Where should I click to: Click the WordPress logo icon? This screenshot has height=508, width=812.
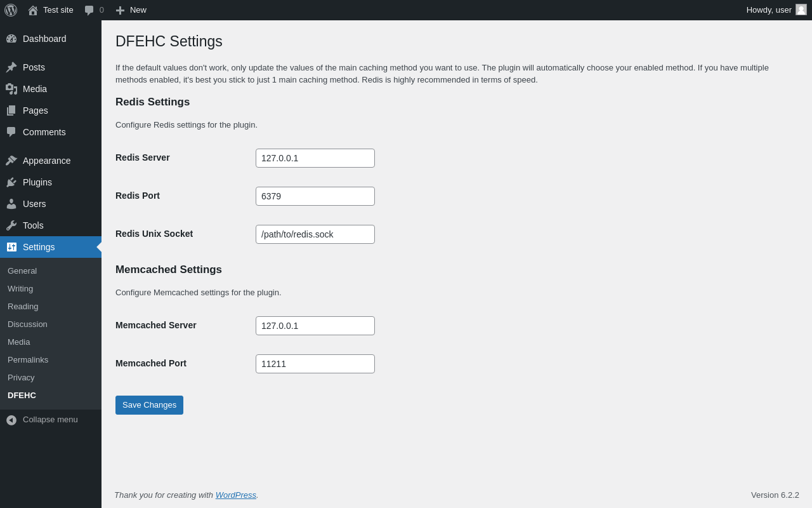[11, 10]
